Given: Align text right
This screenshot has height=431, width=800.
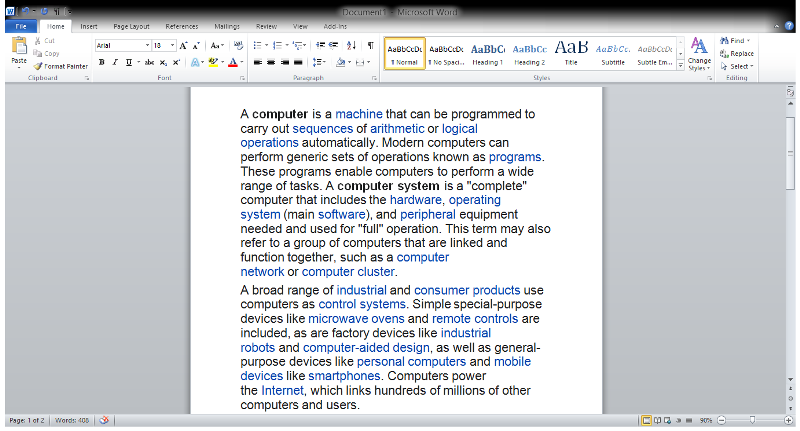Looking at the screenshot, I should coord(285,62).
